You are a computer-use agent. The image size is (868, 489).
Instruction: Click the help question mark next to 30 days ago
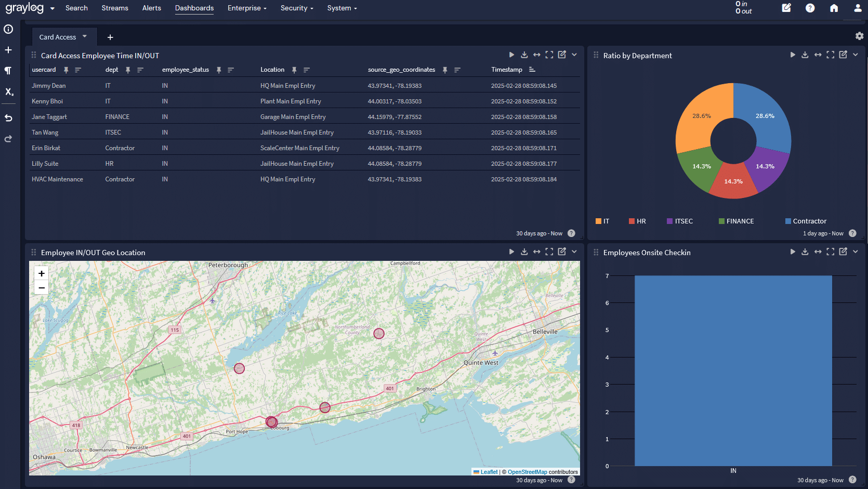coord(571,233)
